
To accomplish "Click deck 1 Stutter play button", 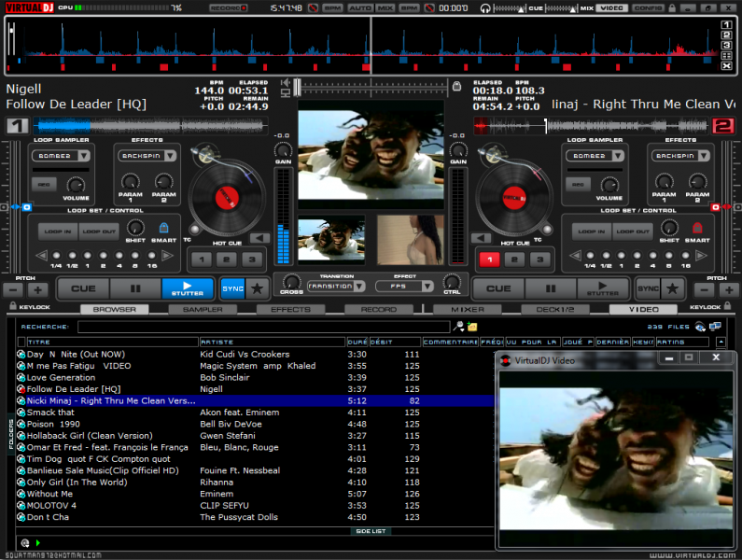I will tap(188, 288).
